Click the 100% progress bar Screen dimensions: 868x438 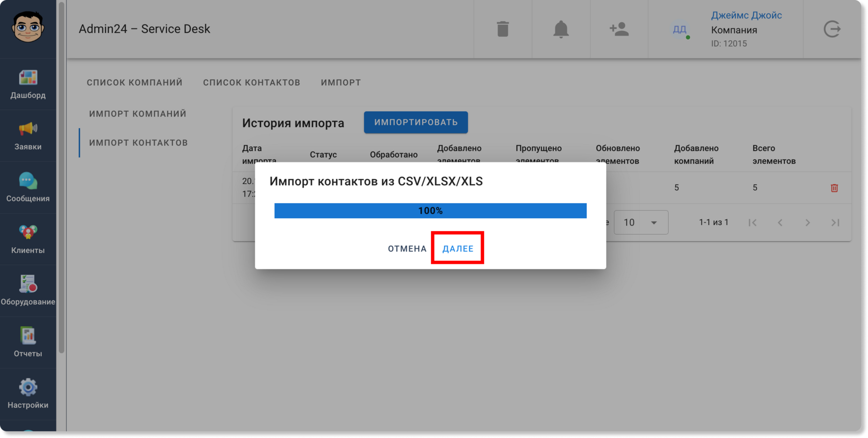pyautogui.click(x=430, y=210)
